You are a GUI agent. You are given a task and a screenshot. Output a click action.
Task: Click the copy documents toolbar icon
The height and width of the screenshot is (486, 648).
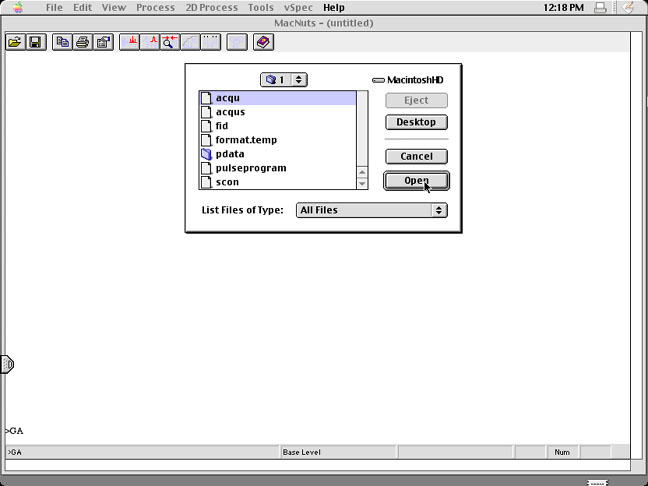point(62,42)
